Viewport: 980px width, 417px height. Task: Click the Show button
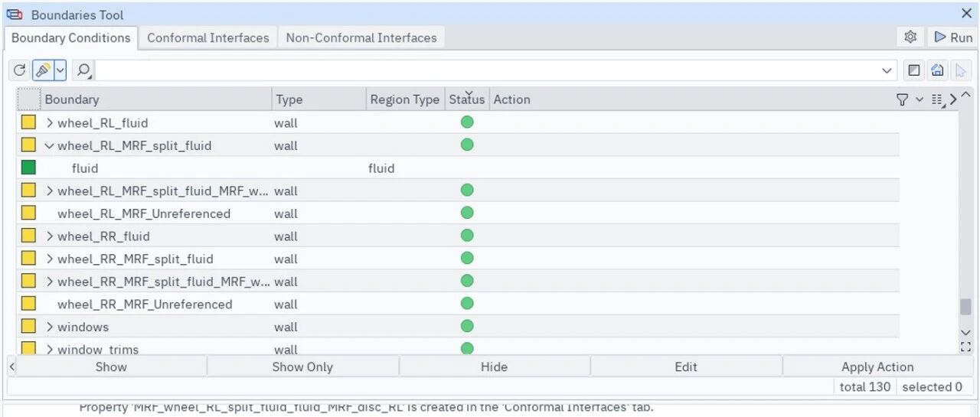pyautogui.click(x=111, y=367)
